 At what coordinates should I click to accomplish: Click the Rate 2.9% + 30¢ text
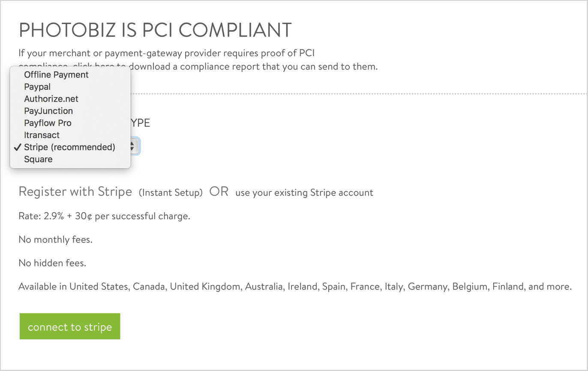pos(104,216)
